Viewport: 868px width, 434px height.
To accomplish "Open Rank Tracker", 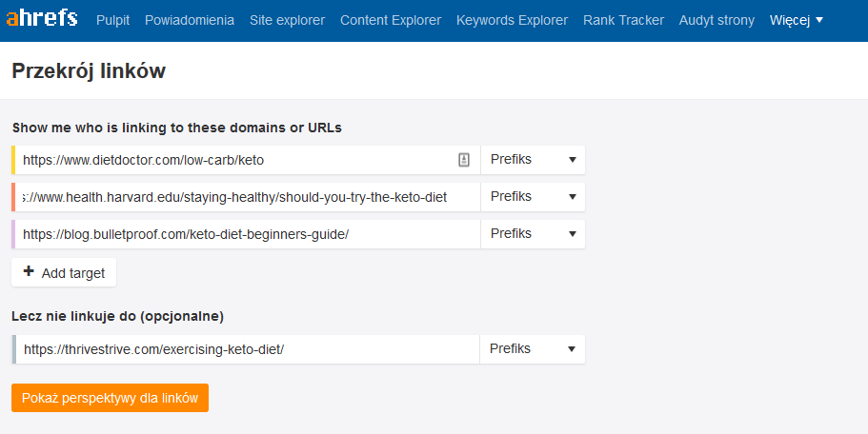I will (623, 20).
